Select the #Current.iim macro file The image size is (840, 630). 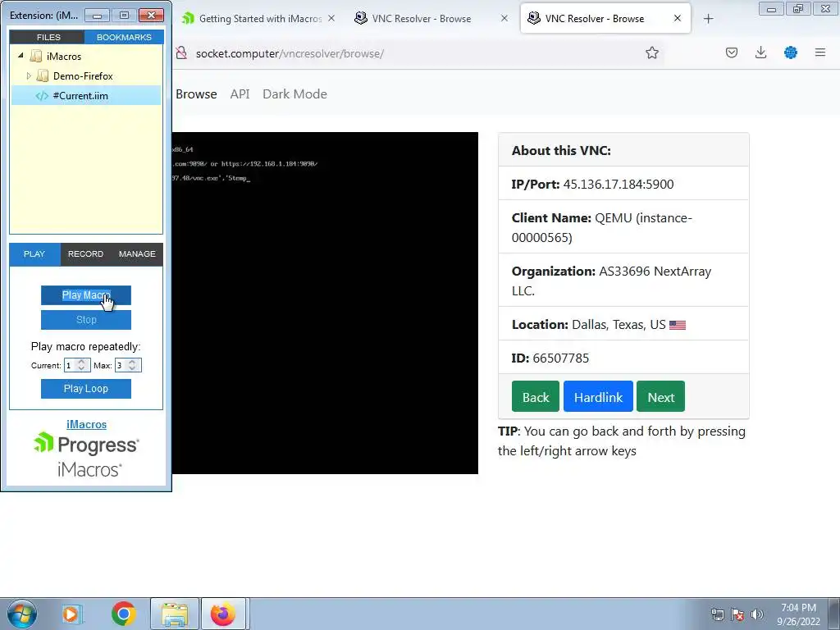(x=80, y=96)
